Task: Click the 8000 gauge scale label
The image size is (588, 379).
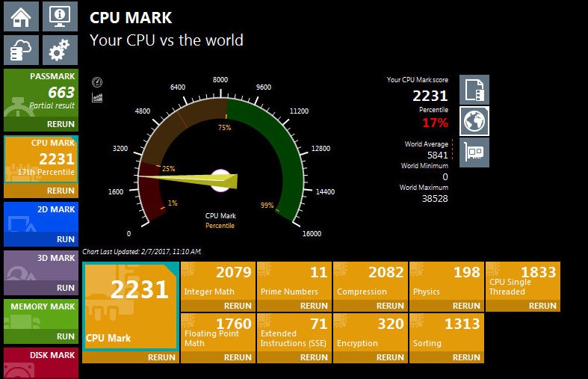Action: click(x=220, y=79)
